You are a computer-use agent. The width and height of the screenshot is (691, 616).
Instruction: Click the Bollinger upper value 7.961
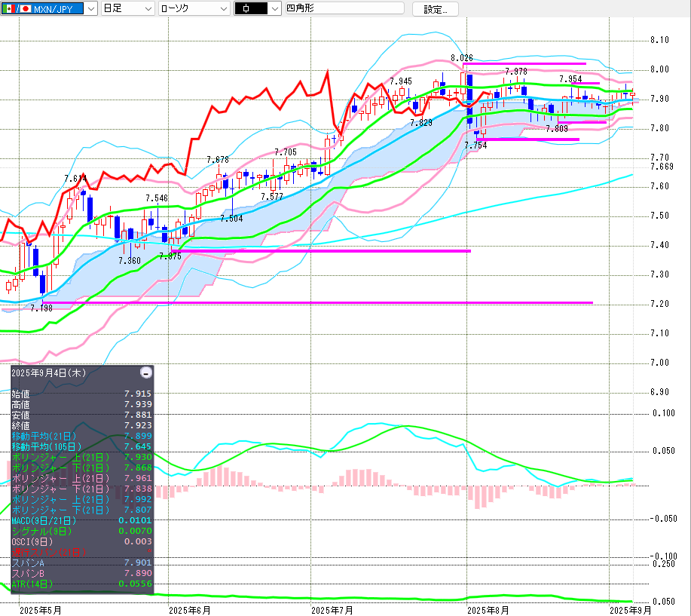click(137, 479)
